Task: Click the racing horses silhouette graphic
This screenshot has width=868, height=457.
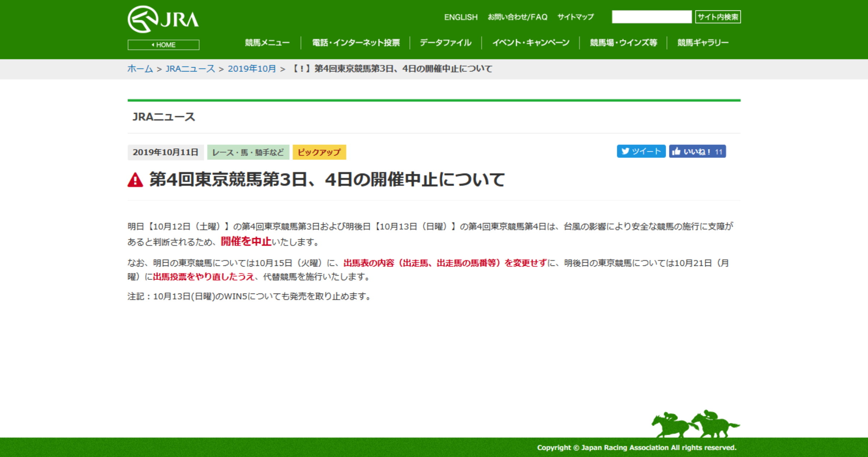Action: pyautogui.click(x=695, y=424)
